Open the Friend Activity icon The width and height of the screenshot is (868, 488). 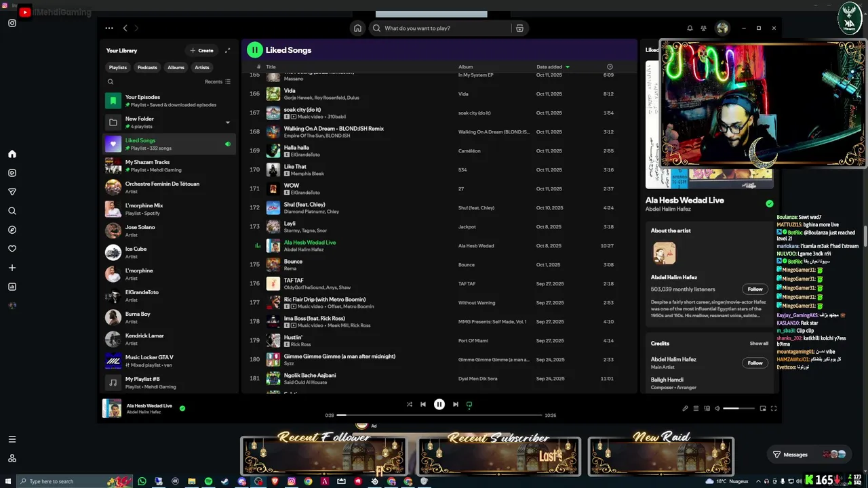point(703,28)
